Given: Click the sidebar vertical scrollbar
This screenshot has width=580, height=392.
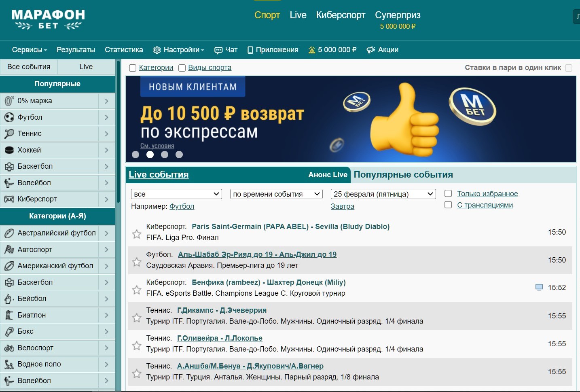Looking at the screenshot, I should (118, 132).
